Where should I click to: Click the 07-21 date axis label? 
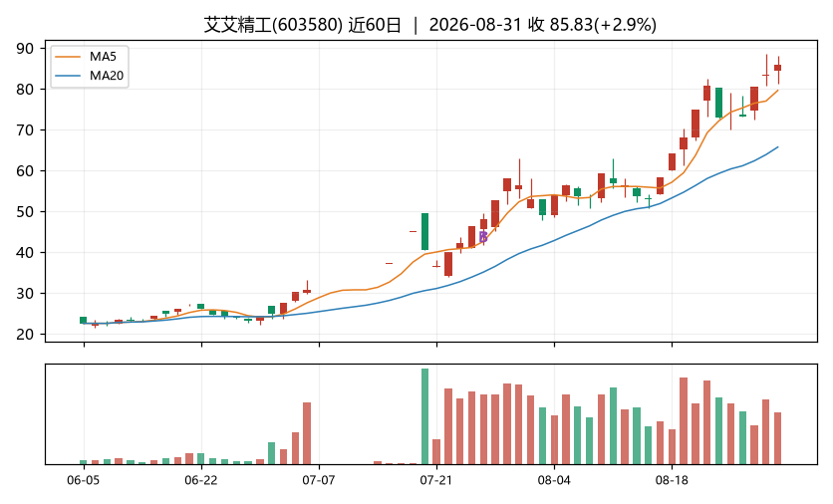pyautogui.click(x=436, y=481)
